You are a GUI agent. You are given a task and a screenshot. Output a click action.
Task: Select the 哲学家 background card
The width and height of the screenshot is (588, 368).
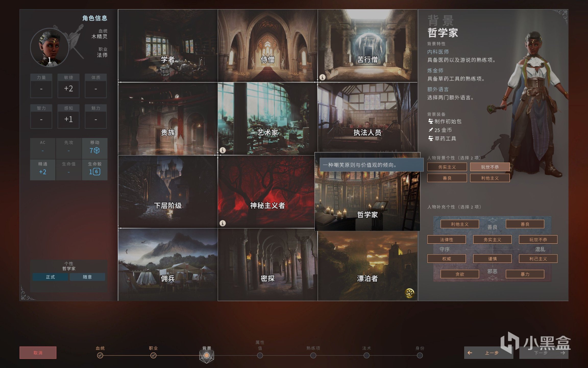[367, 192]
